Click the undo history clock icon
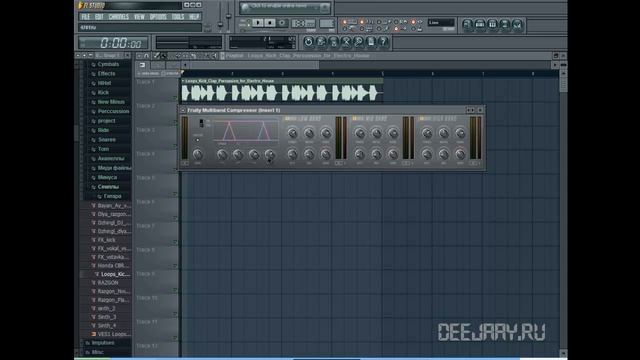The height and width of the screenshot is (360, 640). tap(309, 41)
